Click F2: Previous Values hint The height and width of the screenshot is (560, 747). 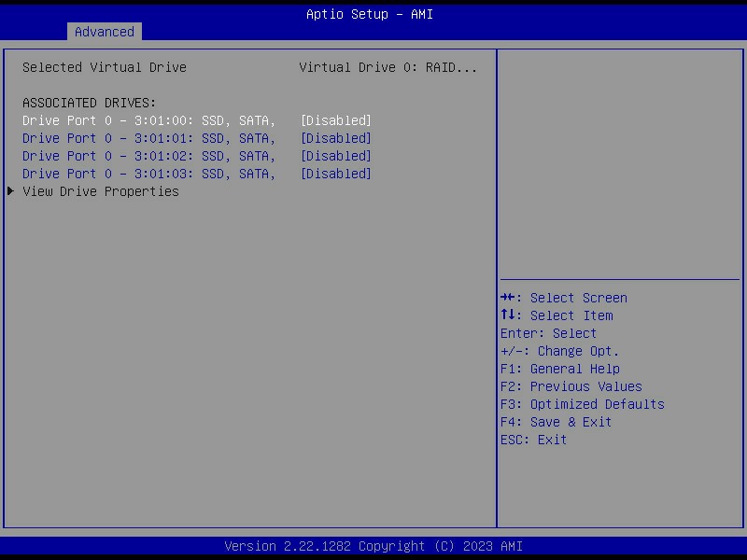[x=571, y=386]
